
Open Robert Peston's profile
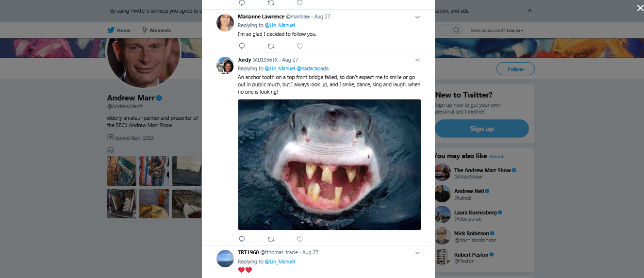pos(471,255)
